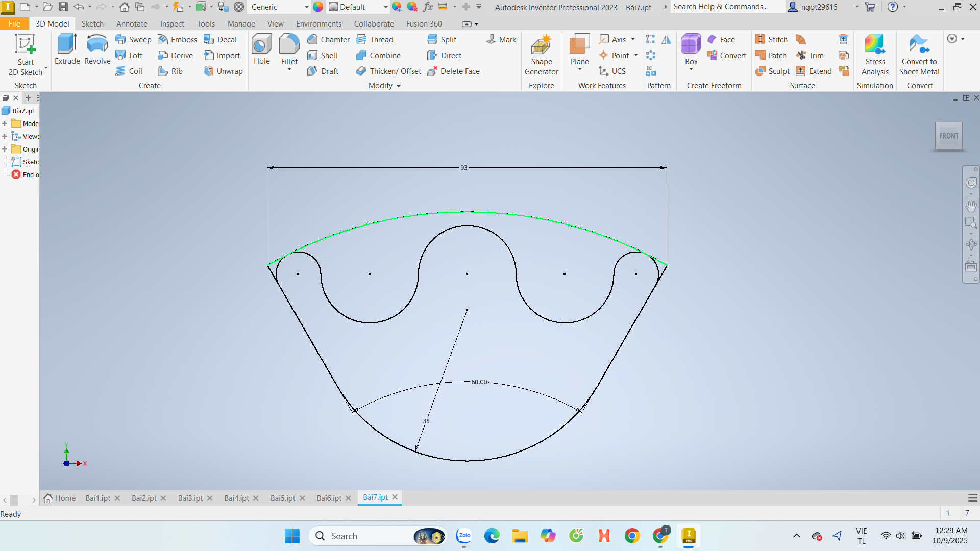
Task: Click the FRONT face of ViewCube
Action: (x=948, y=136)
